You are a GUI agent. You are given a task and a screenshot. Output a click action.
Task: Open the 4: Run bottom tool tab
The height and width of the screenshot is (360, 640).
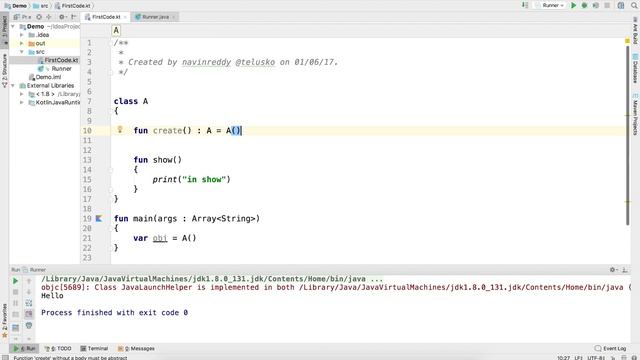(x=24, y=349)
